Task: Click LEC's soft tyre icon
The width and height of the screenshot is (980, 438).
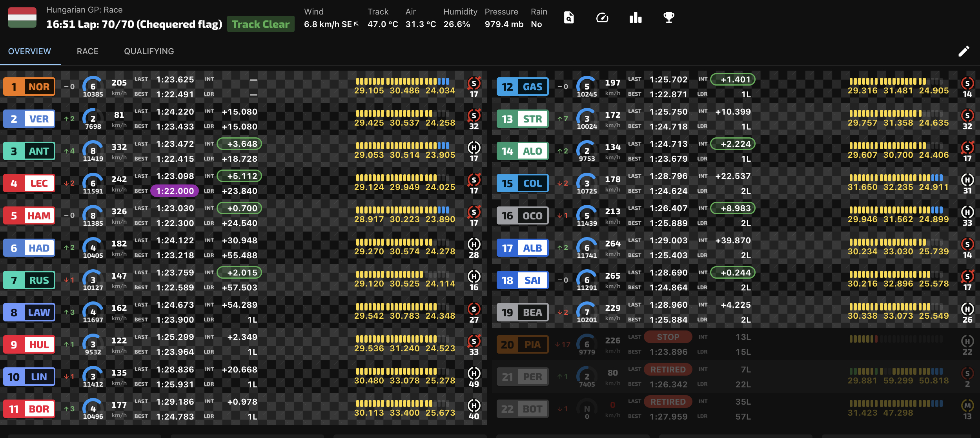Action: coord(474,180)
